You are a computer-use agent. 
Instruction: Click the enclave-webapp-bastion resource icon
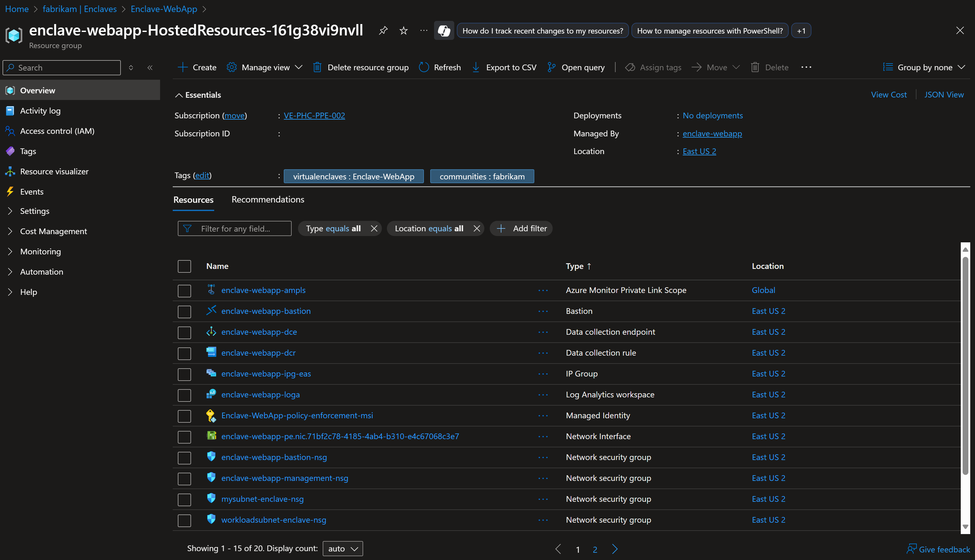[x=211, y=310]
